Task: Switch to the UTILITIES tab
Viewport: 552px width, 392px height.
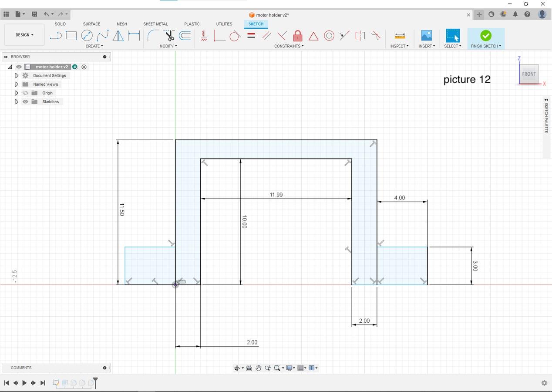Action: click(x=224, y=24)
